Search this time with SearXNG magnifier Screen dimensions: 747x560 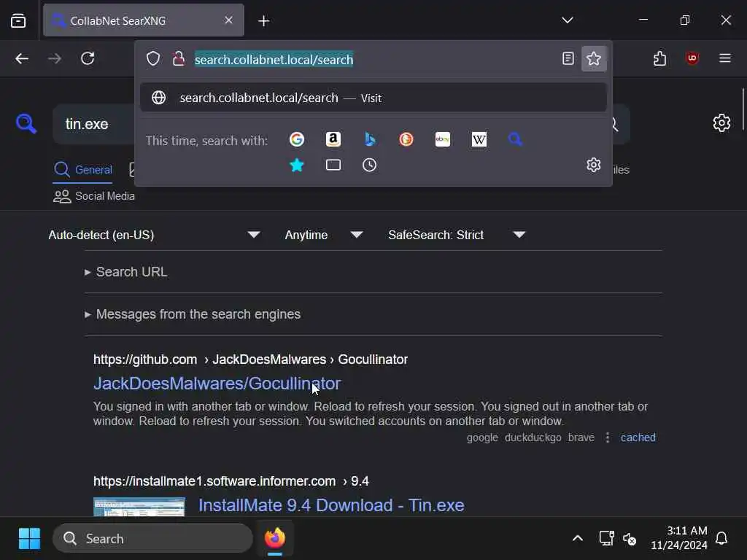(x=515, y=139)
